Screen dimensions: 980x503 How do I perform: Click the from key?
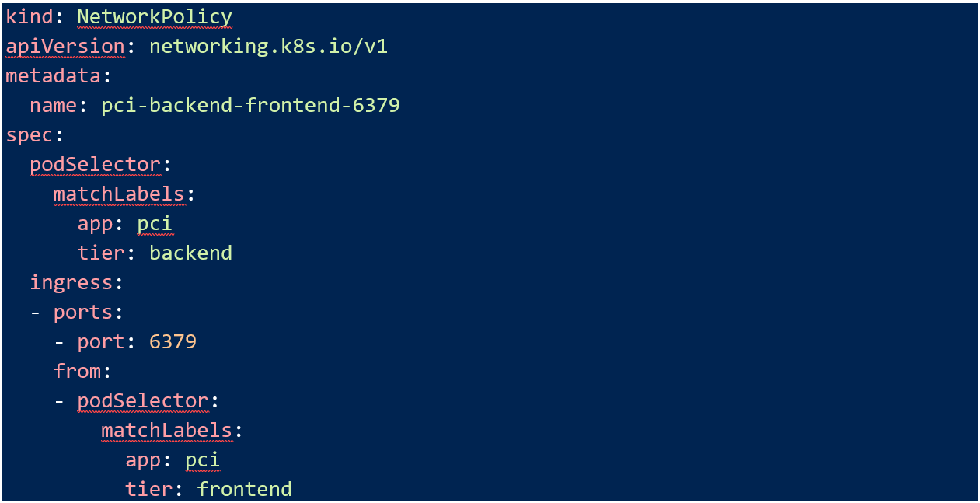click(x=77, y=372)
